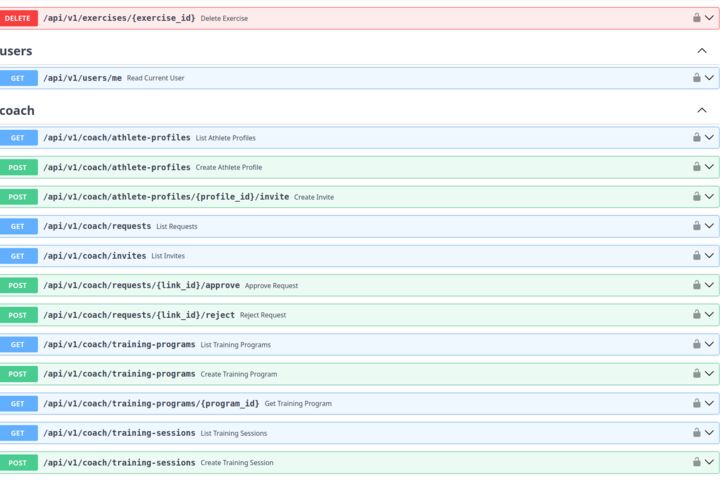Click POST badge for Create Invite

pyautogui.click(x=18, y=197)
